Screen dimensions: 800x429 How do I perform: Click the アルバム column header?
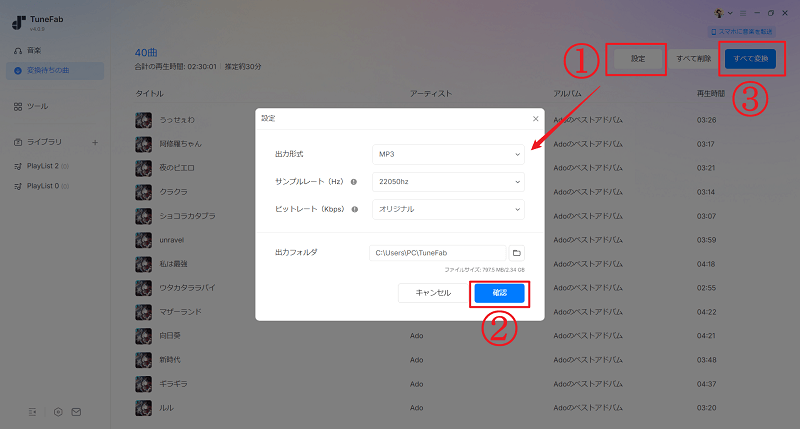[x=567, y=94]
